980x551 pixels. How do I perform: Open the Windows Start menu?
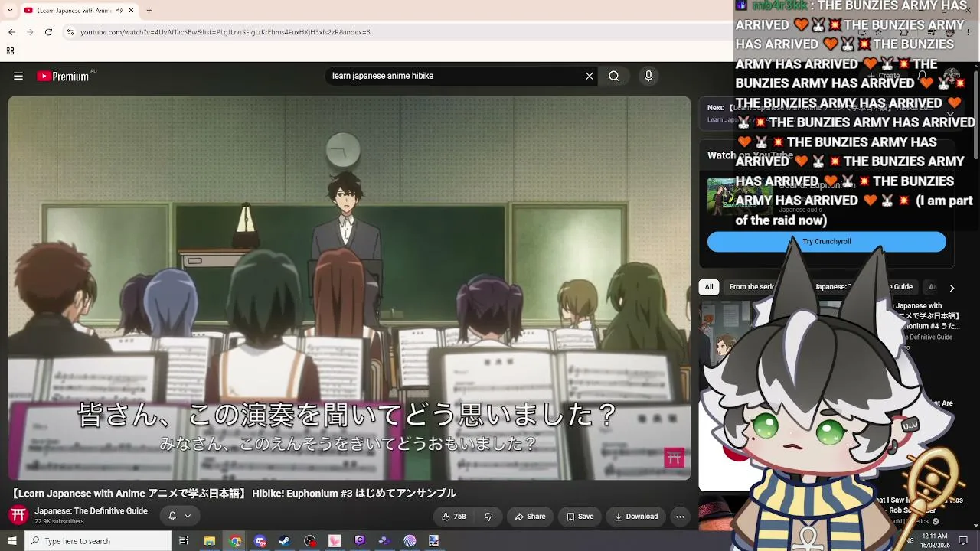12,541
